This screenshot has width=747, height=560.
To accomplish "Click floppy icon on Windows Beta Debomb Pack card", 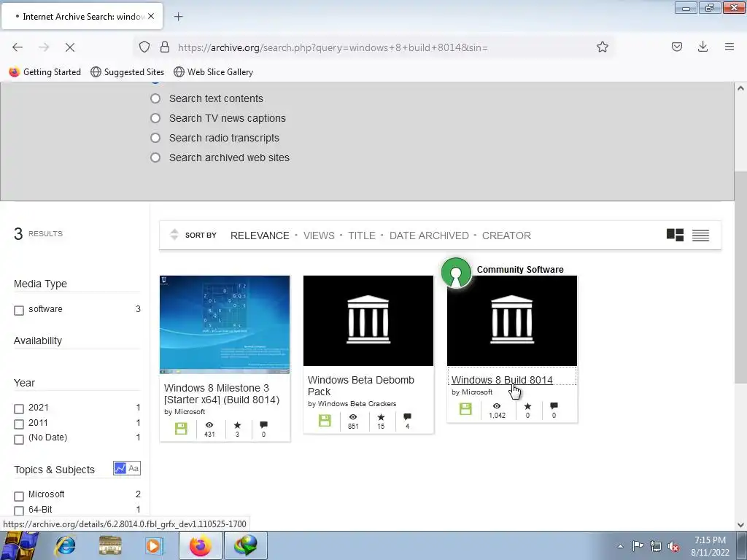I will pyautogui.click(x=325, y=420).
